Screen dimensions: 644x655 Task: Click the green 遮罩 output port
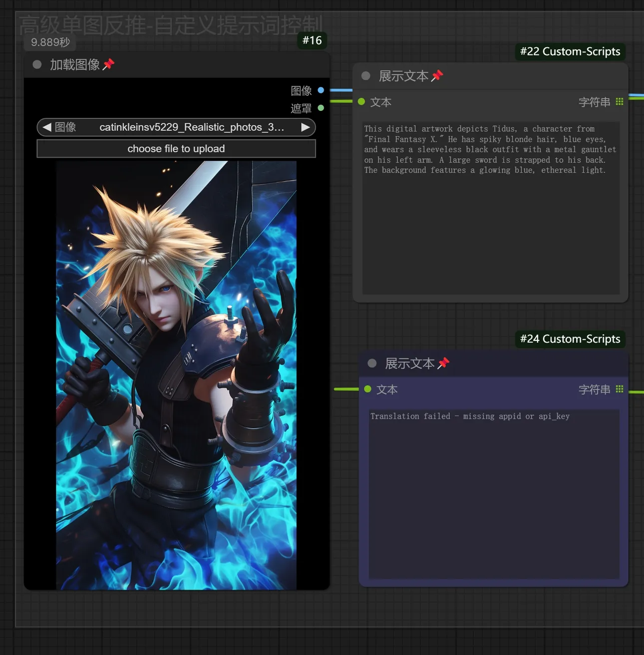click(x=321, y=108)
